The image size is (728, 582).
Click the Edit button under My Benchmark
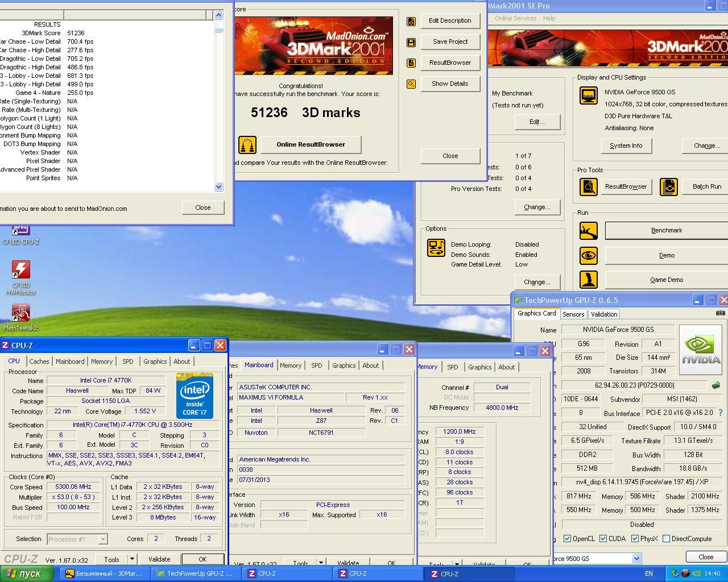[x=537, y=122]
